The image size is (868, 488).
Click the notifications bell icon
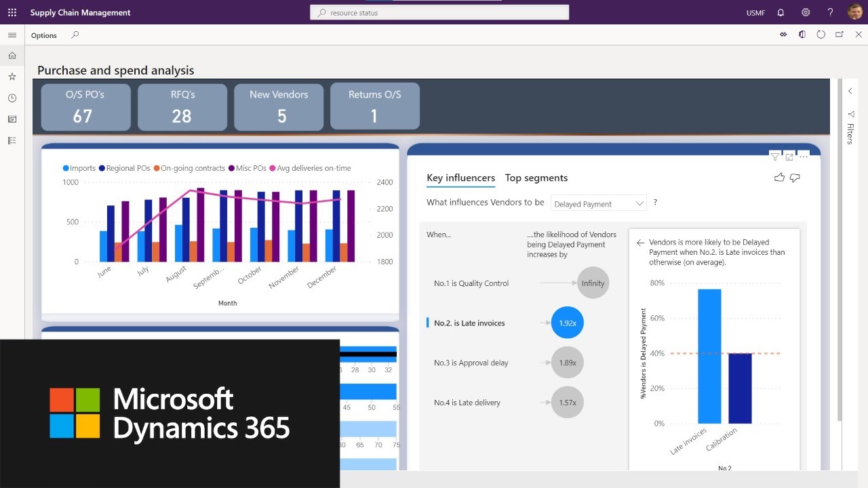[x=781, y=12]
